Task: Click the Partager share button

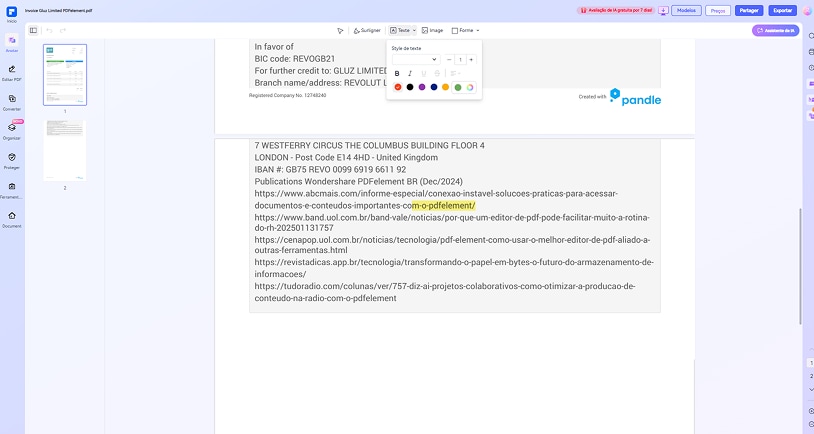Action: 749,10
